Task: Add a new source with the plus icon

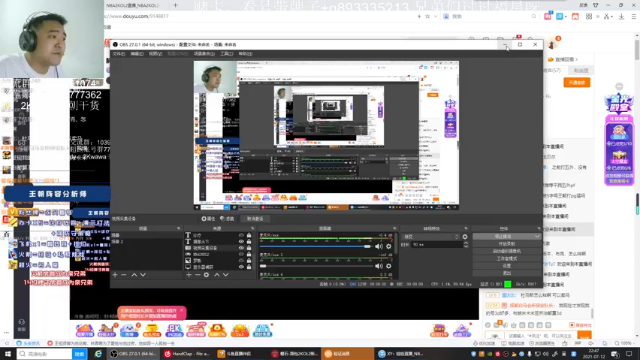Action: coord(189,275)
